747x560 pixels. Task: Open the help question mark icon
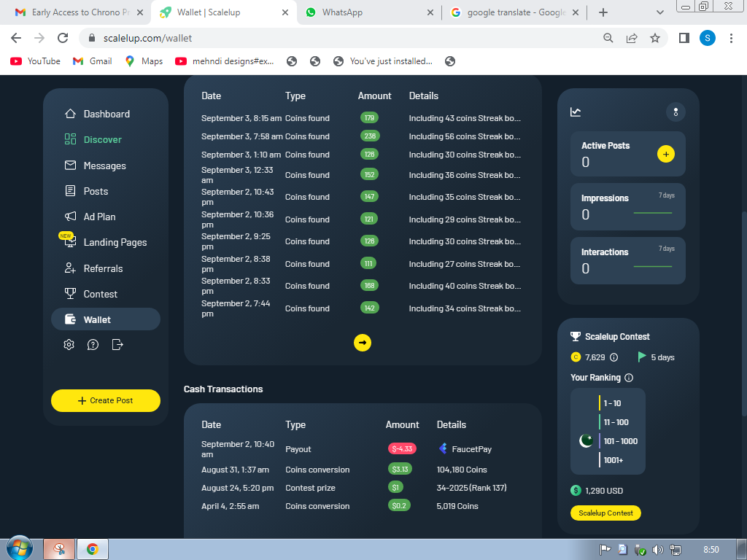coord(93,344)
